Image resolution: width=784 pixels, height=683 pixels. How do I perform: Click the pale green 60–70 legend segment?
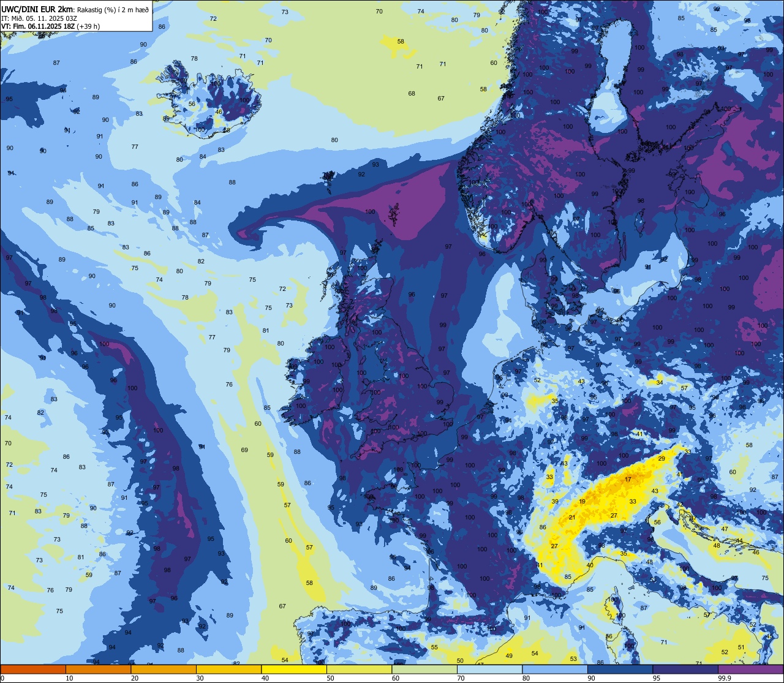click(x=424, y=669)
